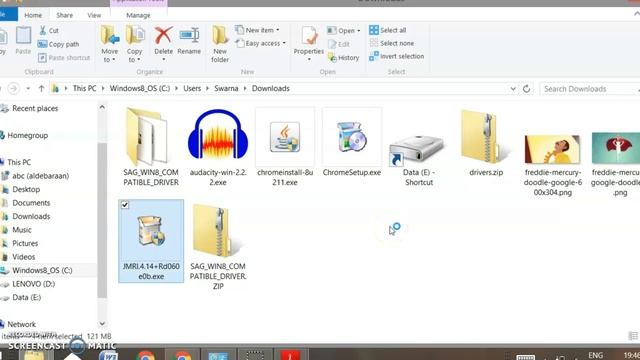Switch to the Home ribbon tab

33,15
